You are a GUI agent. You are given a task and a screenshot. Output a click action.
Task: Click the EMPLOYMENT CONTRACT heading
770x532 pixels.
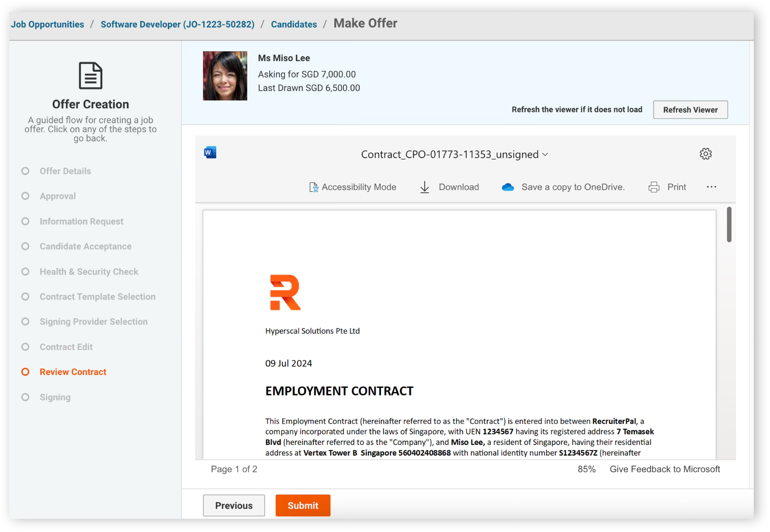coord(339,391)
